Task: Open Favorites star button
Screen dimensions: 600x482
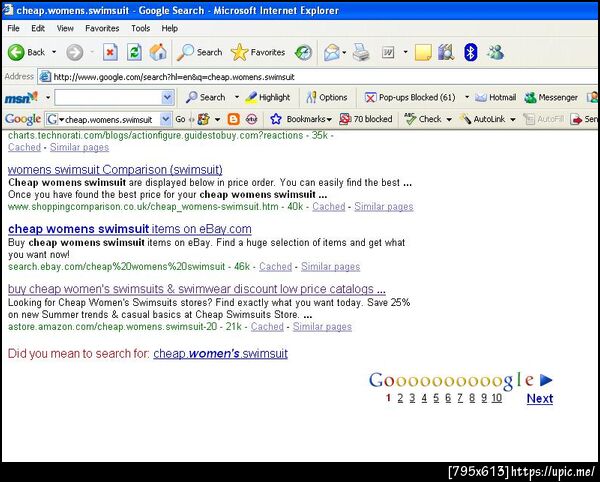Action: click(x=258, y=52)
